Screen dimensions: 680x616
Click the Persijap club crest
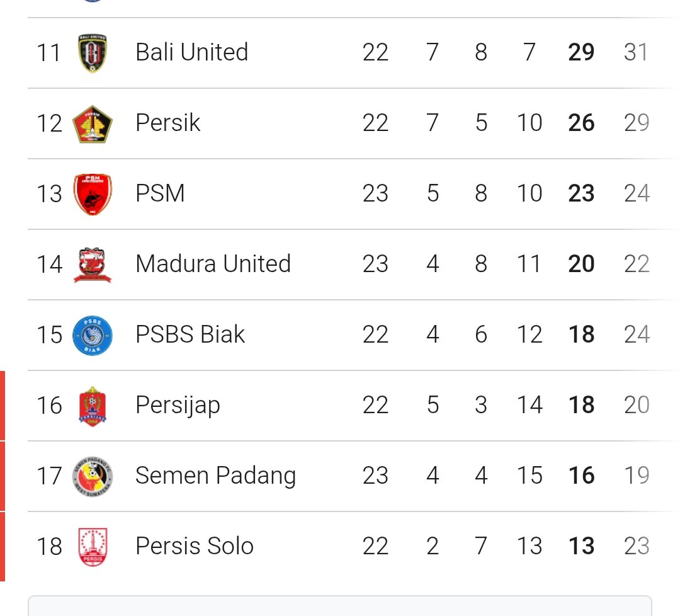(x=93, y=406)
